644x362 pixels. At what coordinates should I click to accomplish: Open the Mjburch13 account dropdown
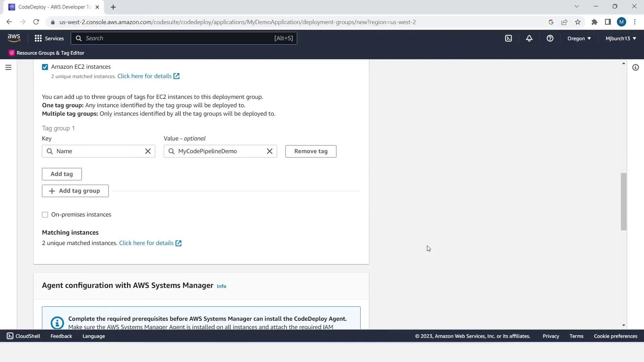(621, 38)
